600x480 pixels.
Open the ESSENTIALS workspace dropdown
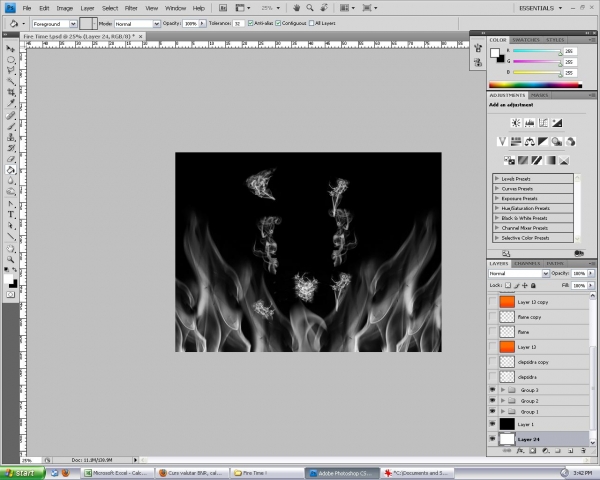541,8
